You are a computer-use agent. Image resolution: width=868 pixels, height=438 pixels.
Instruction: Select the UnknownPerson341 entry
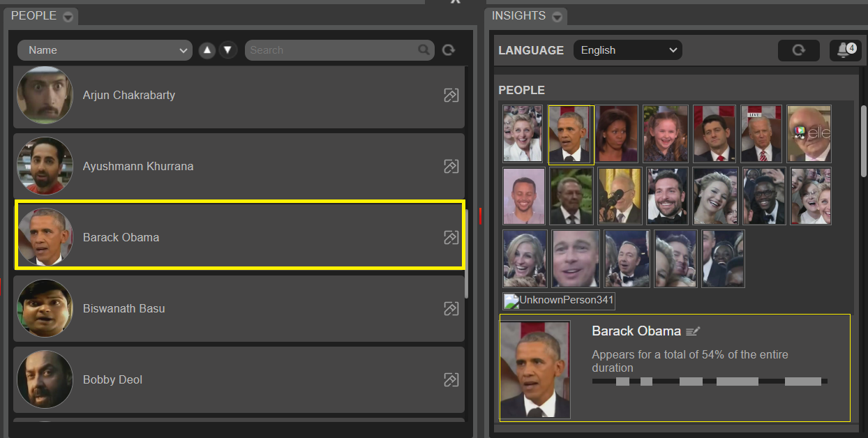click(560, 301)
